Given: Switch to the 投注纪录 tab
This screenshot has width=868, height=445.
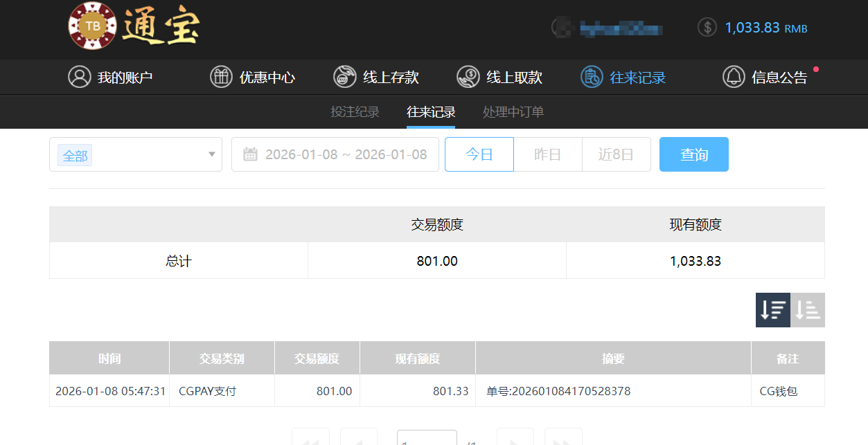Looking at the screenshot, I should click(355, 111).
